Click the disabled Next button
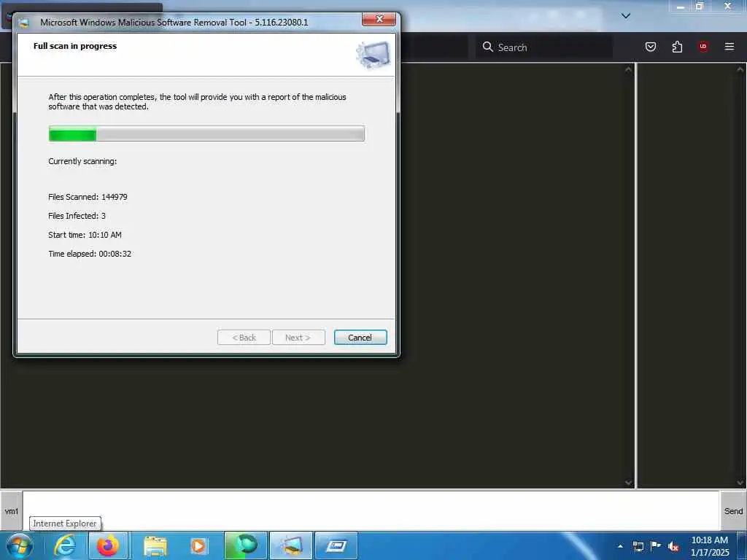The image size is (747, 560). pos(298,337)
